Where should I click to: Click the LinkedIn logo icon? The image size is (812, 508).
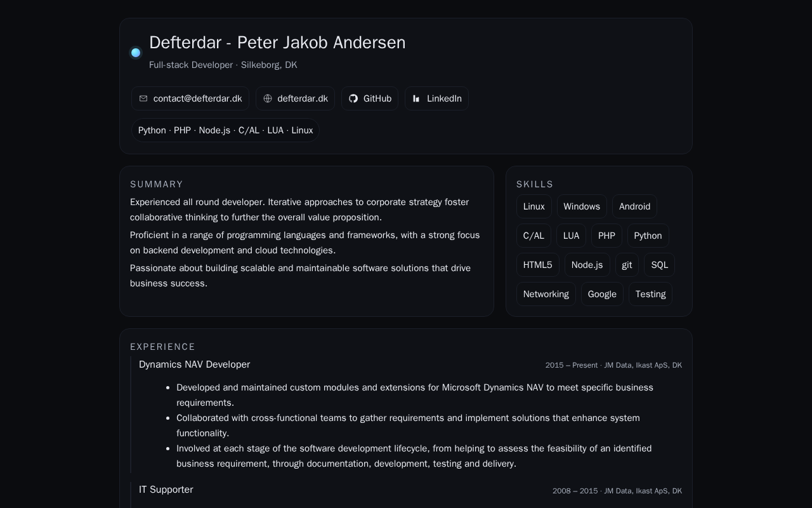tap(416, 98)
